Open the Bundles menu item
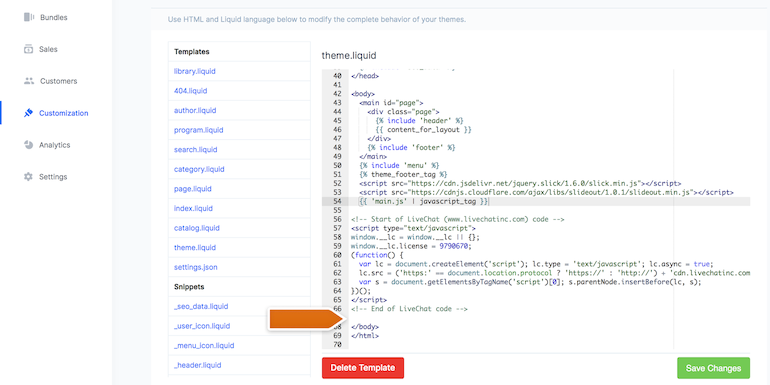The height and width of the screenshot is (385, 770). point(54,17)
